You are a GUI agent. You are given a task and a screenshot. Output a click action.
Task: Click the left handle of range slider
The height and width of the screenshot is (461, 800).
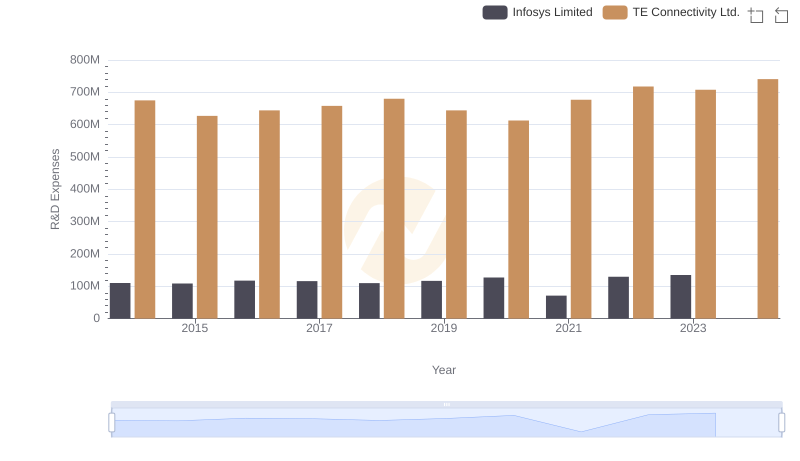click(x=112, y=423)
